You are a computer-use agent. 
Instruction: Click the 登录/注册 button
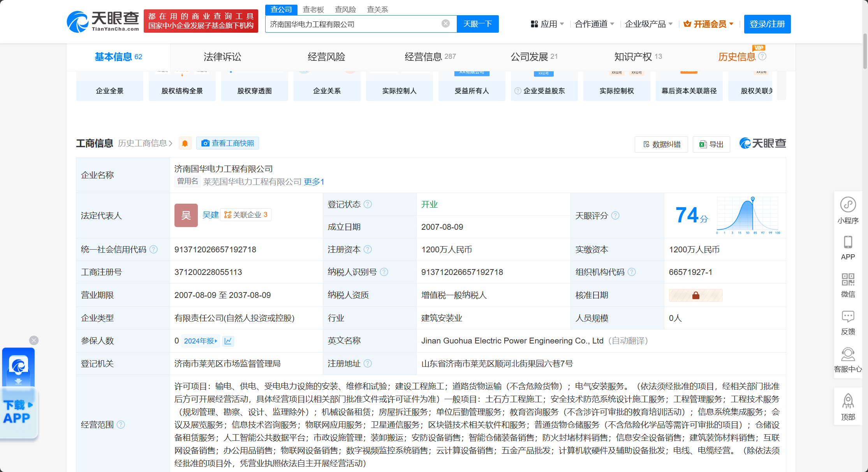coord(767,24)
